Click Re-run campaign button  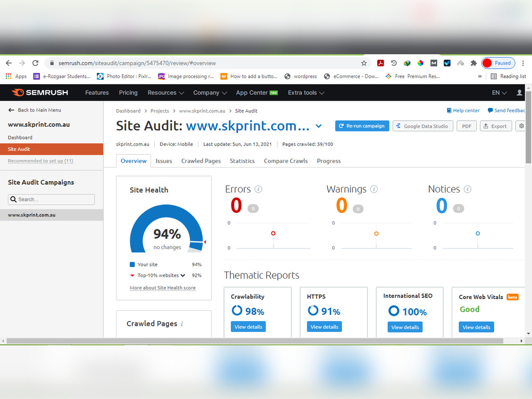click(362, 126)
